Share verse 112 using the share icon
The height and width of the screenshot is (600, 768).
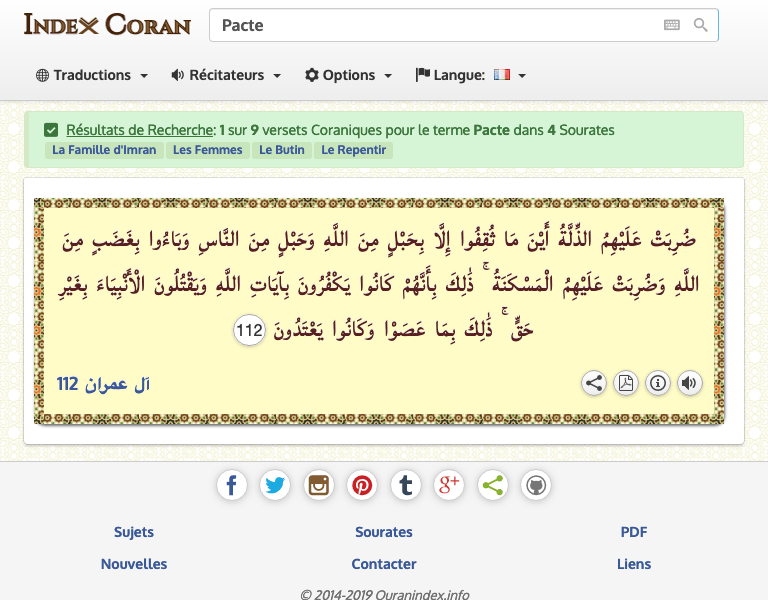[x=594, y=382]
